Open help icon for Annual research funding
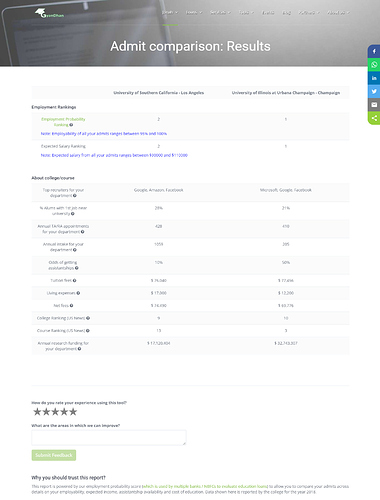 pyautogui.click(x=79, y=349)
